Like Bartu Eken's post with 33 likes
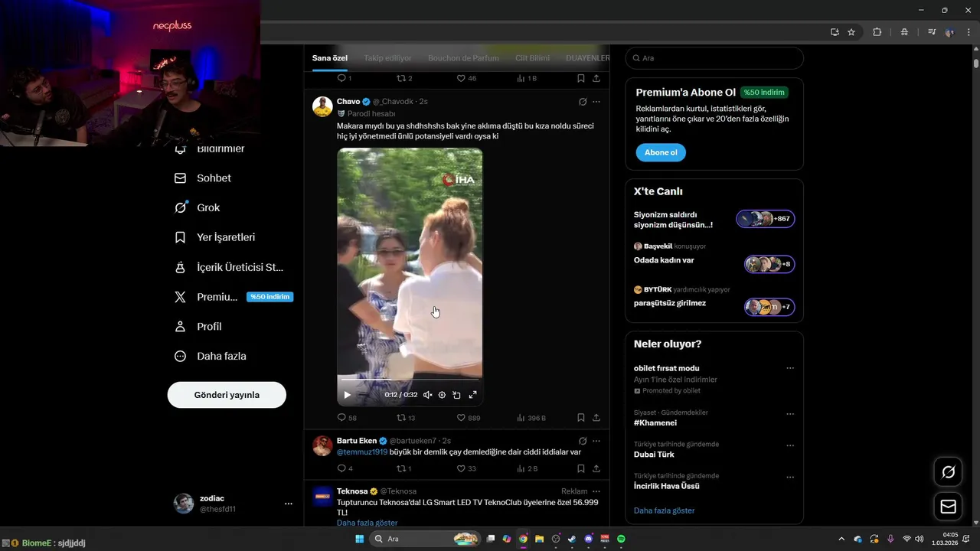Viewport: 980px width, 551px height. point(466,468)
